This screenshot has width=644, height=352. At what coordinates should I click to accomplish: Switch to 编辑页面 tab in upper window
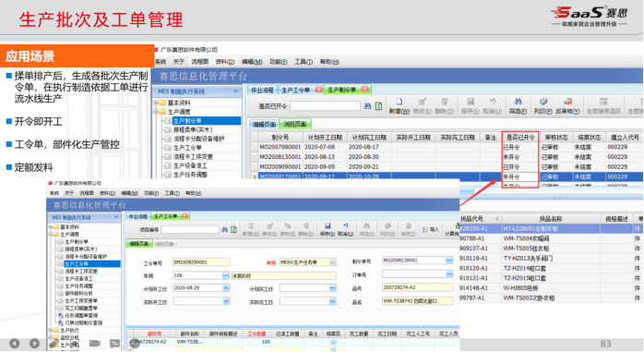coord(264,124)
